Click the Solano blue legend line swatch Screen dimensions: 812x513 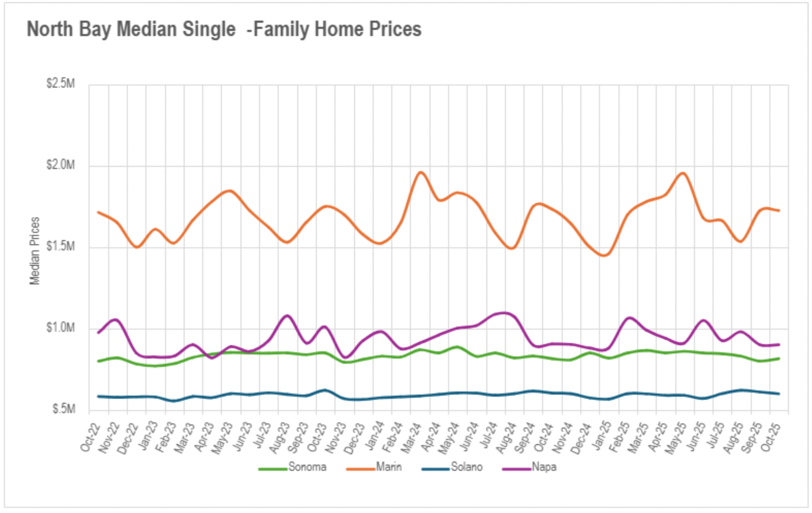(x=435, y=469)
